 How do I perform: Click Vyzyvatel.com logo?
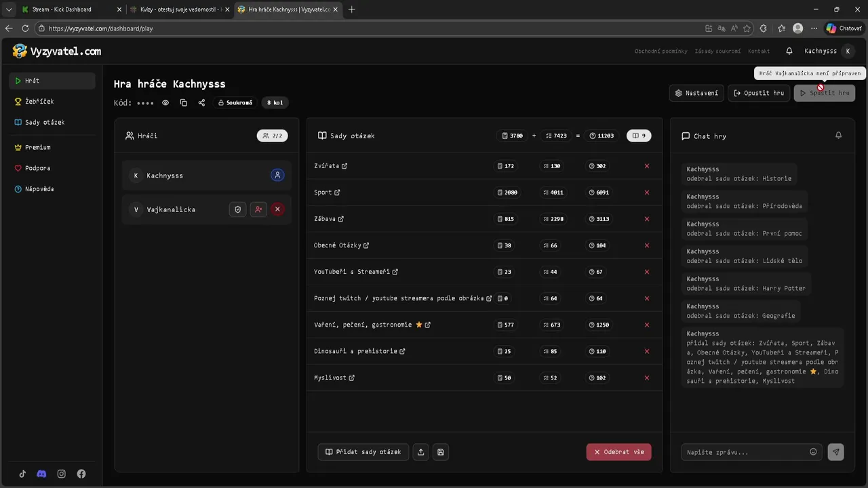click(57, 51)
